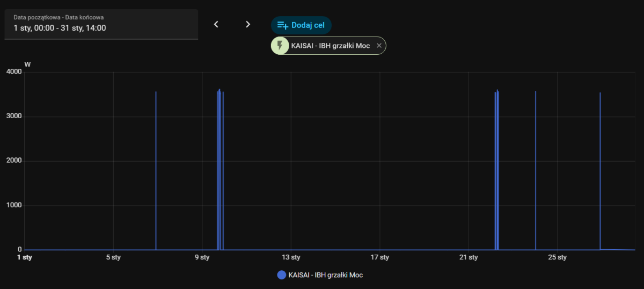Go to the previous date range

[216, 24]
